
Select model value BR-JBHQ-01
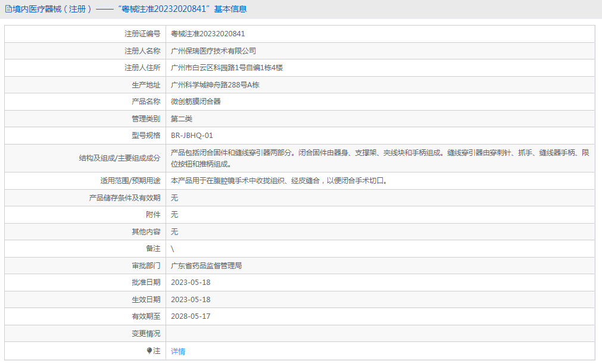click(x=192, y=136)
